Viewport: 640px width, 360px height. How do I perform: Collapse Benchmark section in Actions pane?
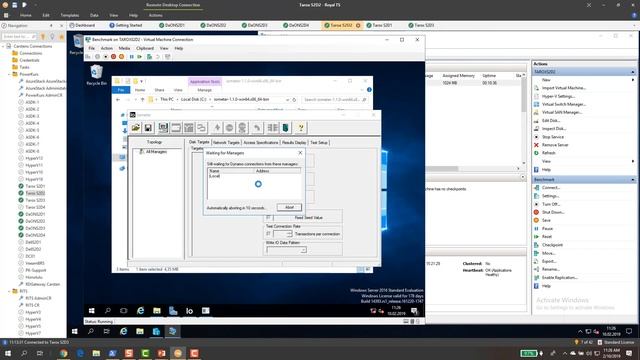(x=633, y=180)
